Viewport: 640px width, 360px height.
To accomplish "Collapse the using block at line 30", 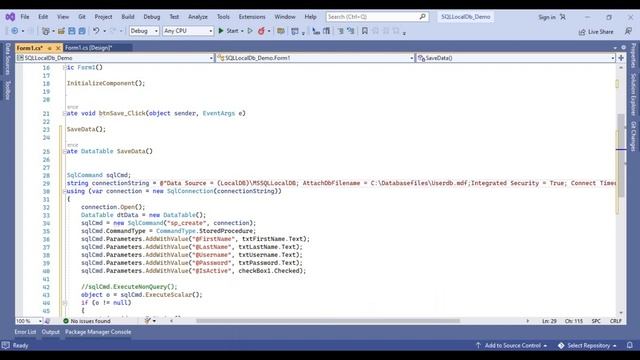I will [x=64, y=191].
